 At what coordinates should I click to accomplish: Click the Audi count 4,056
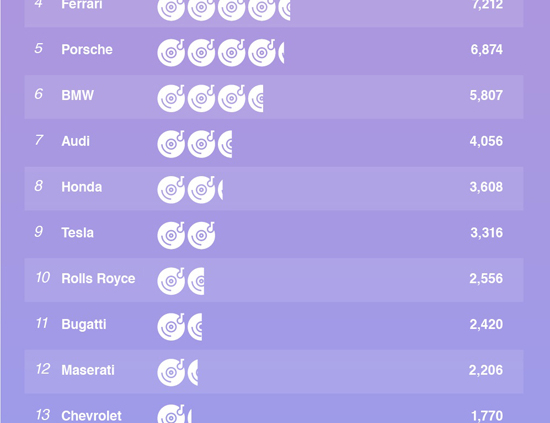(486, 141)
